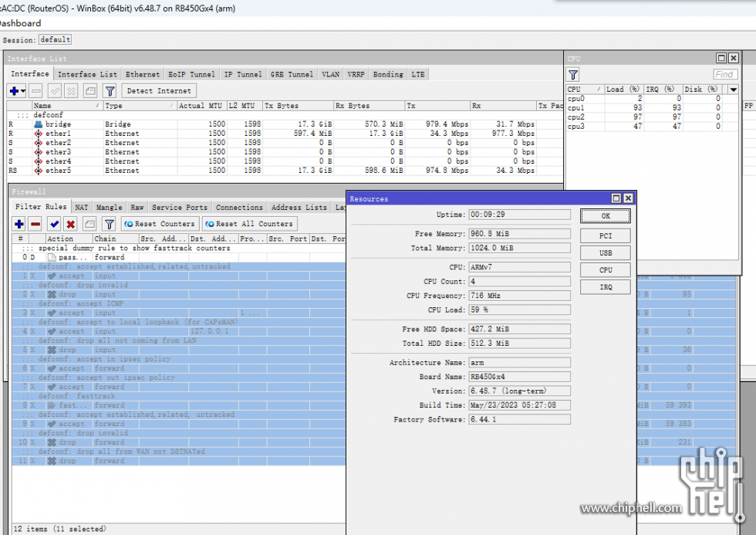The width and height of the screenshot is (756, 535).
Task: Click the fasttrack icon on rule 8
Action: tap(52, 405)
